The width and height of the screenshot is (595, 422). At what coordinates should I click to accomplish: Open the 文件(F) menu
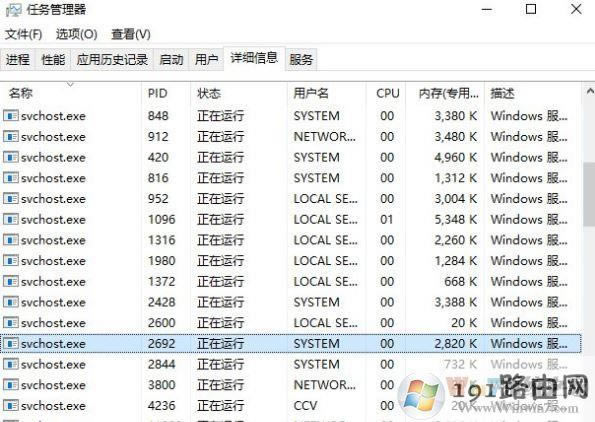point(24,35)
